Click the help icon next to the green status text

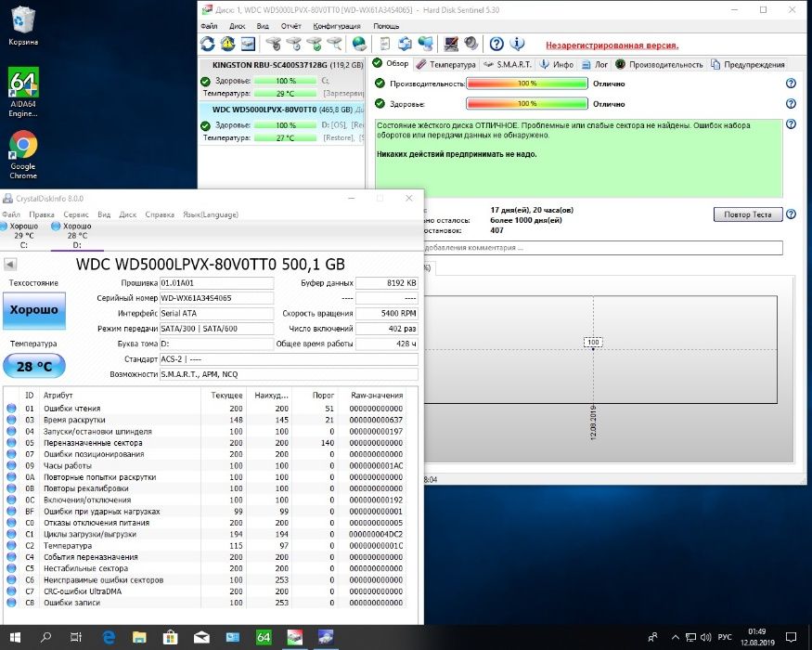coord(791,123)
